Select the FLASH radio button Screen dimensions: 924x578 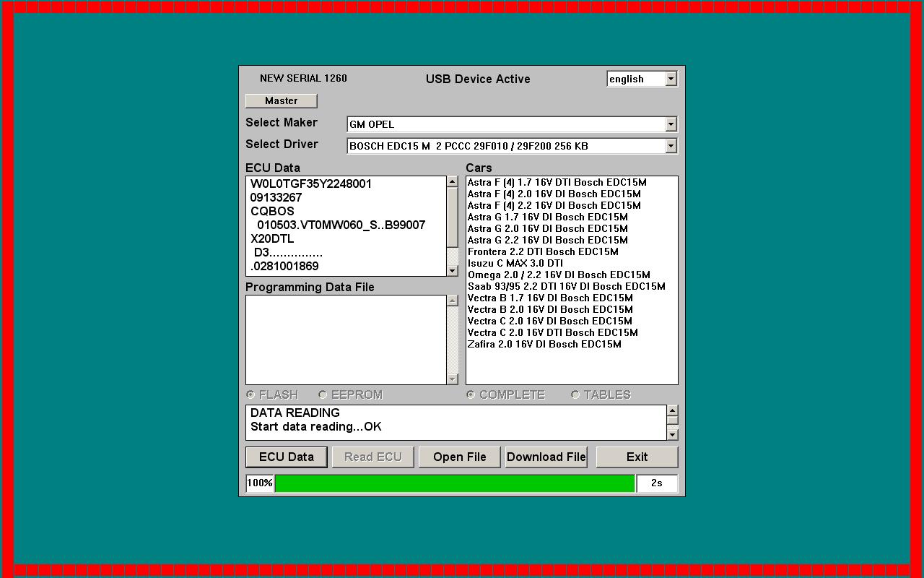(250, 394)
